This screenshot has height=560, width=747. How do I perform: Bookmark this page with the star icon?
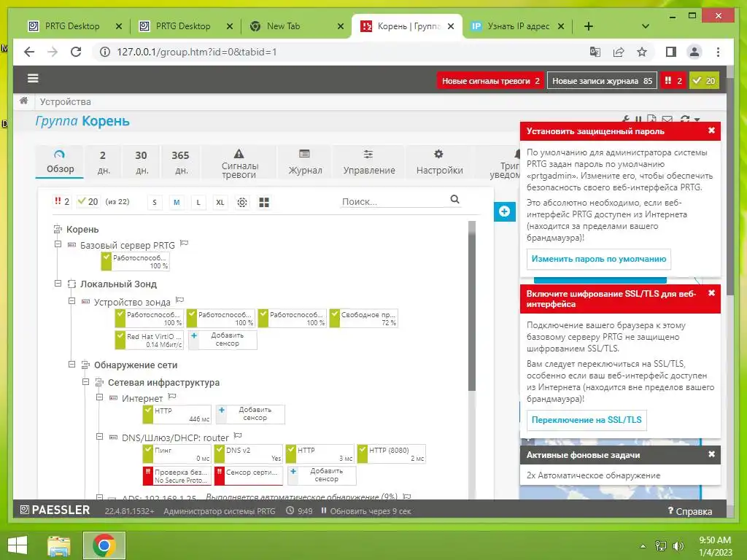642,52
